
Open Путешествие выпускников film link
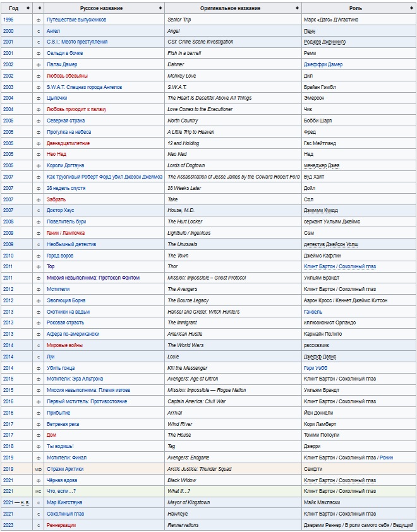[76, 20]
